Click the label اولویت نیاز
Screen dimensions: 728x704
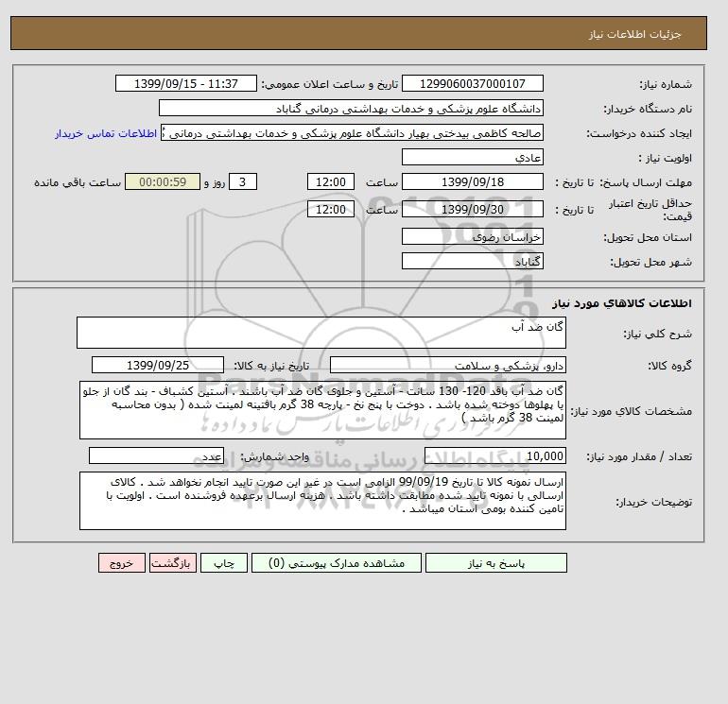tap(666, 158)
